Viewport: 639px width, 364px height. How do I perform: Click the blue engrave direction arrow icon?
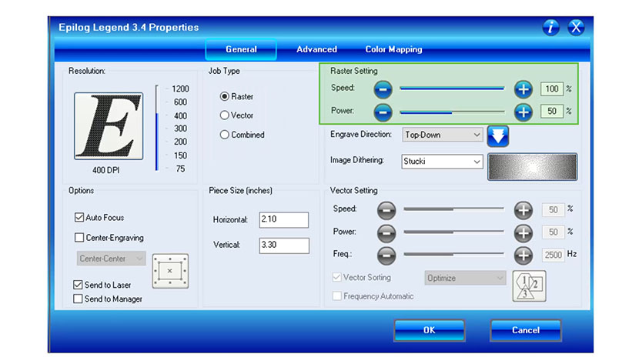point(498,135)
